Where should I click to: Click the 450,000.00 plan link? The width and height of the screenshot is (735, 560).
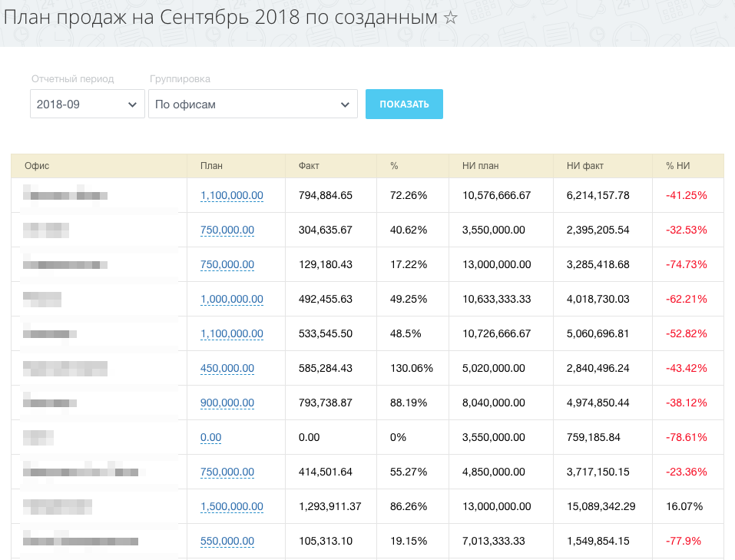[x=227, y=368]
